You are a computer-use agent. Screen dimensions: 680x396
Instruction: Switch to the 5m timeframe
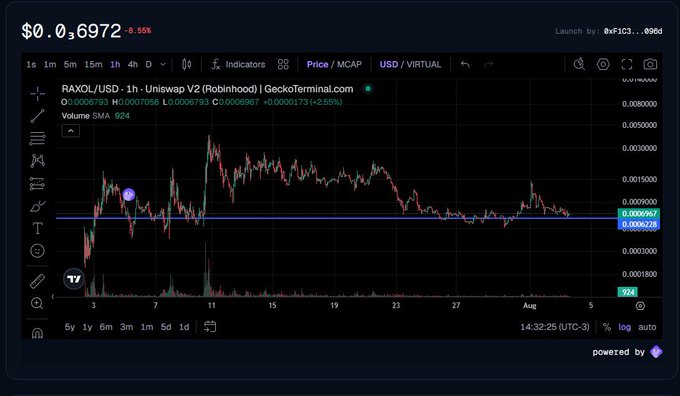pyautogui.click(x=70, y=65)
